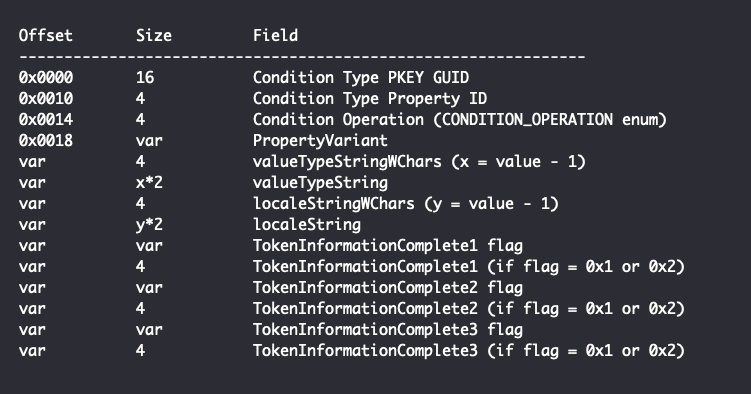Click the localeString field name

(307, 225)
